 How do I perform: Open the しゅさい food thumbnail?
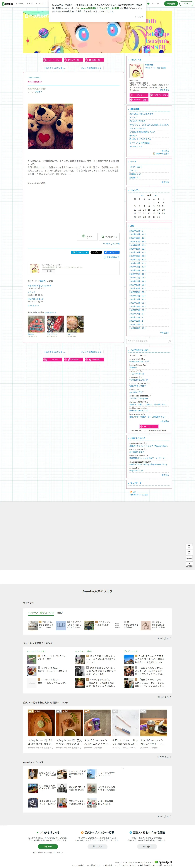point(75,324)
